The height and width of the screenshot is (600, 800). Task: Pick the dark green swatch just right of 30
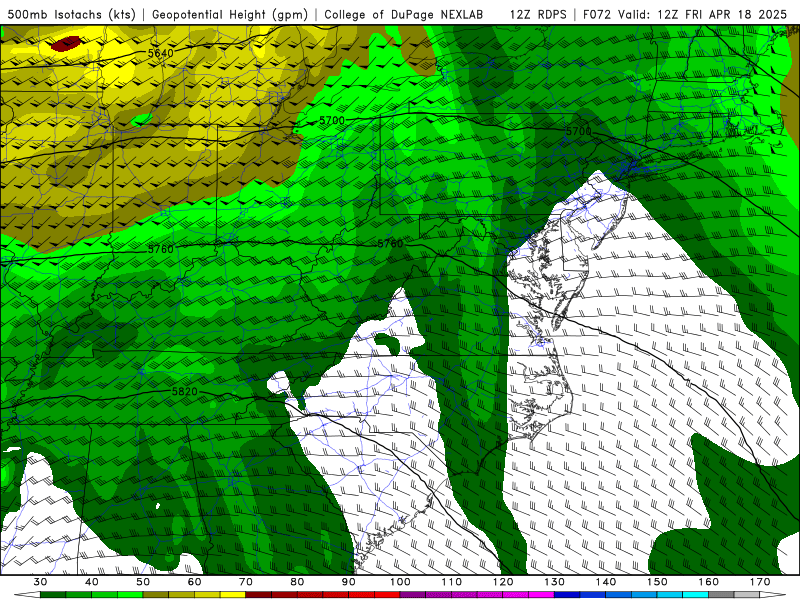tap(53, 595)
